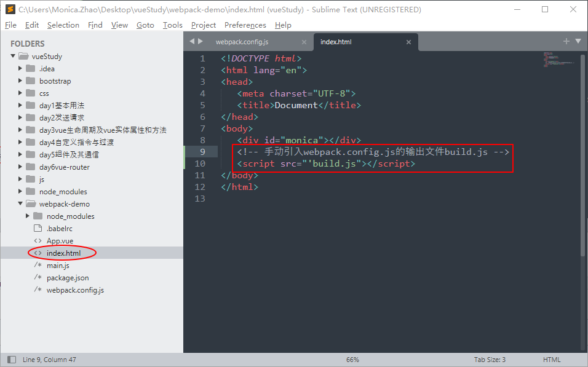Viewport: 588px width, 367px height.
Task: Open the Edit menu
Action: coord(32,25)
